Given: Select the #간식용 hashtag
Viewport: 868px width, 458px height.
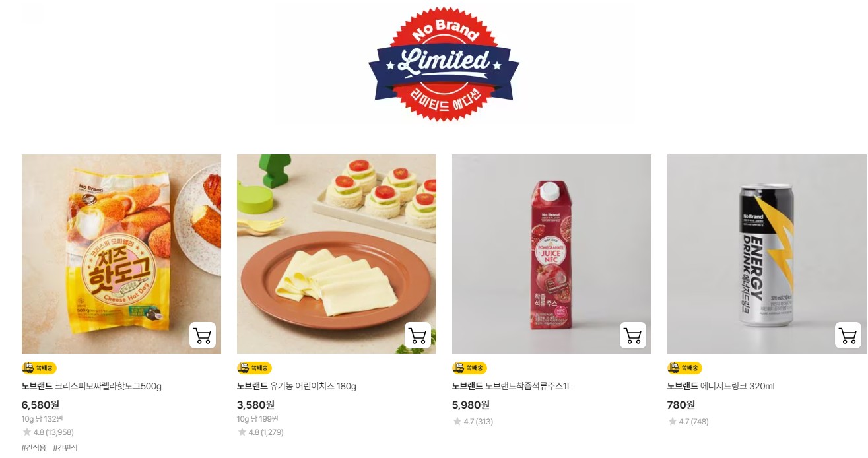Looking at the screenshot, I should [x=34, y=447].
